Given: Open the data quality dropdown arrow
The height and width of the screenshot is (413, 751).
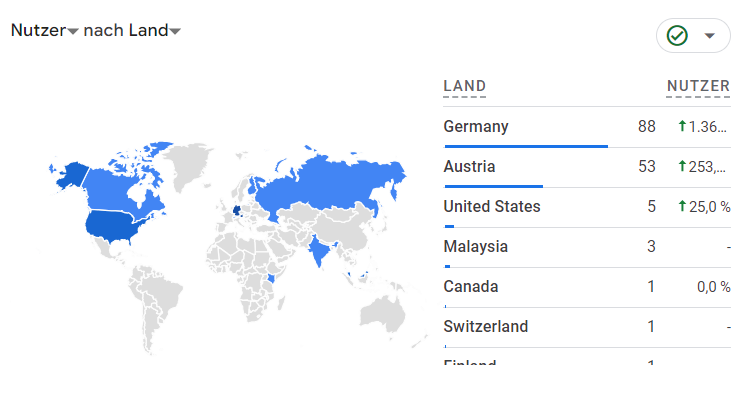Looking at the screenshot, I should (710, 35).
